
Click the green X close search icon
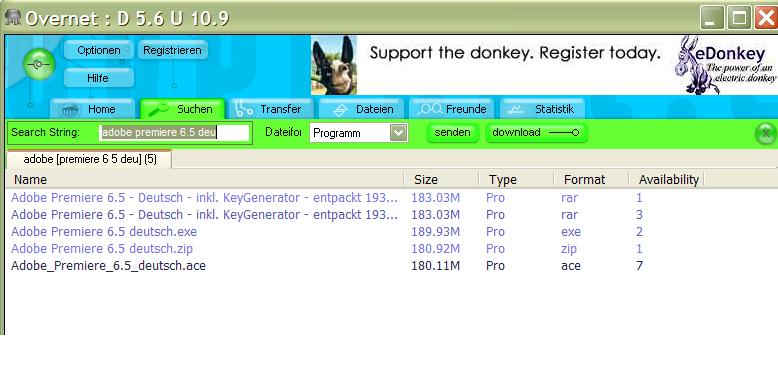pos(766,133)
